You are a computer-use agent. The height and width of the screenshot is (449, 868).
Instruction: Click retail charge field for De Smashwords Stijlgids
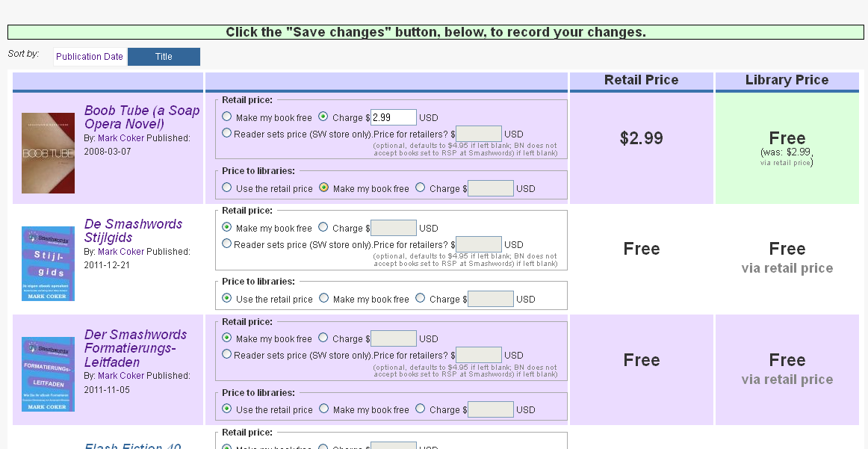[394, 228]
